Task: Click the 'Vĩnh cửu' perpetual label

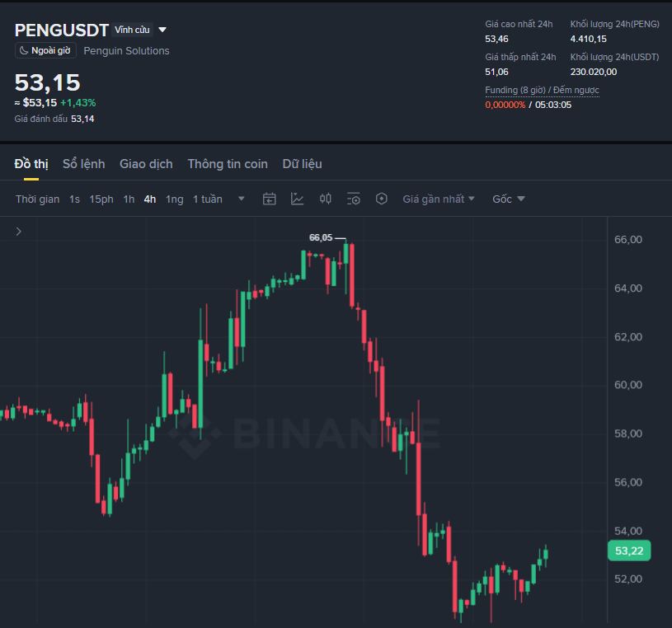Action: (x=132, y=30)
